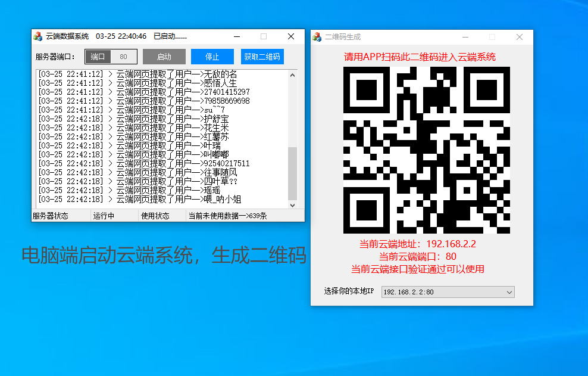
Task: Click the scroll-up arrow in the log panel
Action: coord(292,74)
